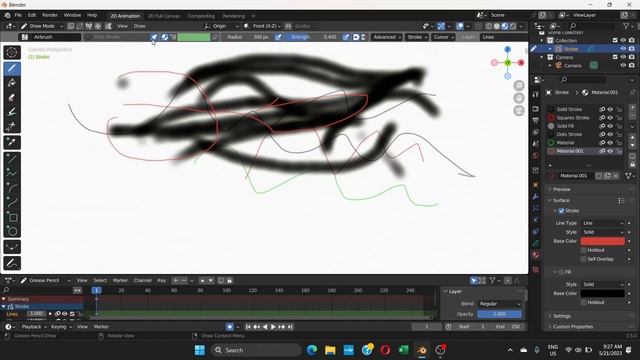
Task: Open the Draw Mode dropdown
Action: pos(41,26)
